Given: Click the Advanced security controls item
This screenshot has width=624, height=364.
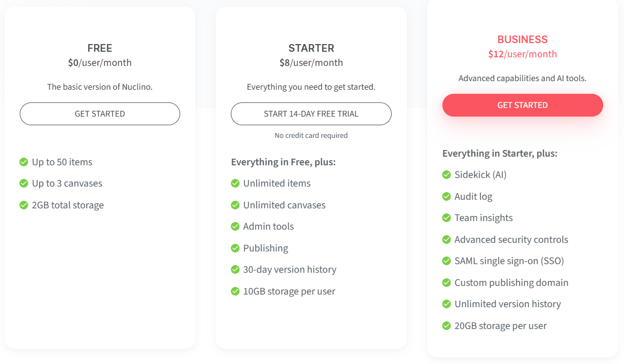Looking at the screenshot, I should [x=511, y=240].
